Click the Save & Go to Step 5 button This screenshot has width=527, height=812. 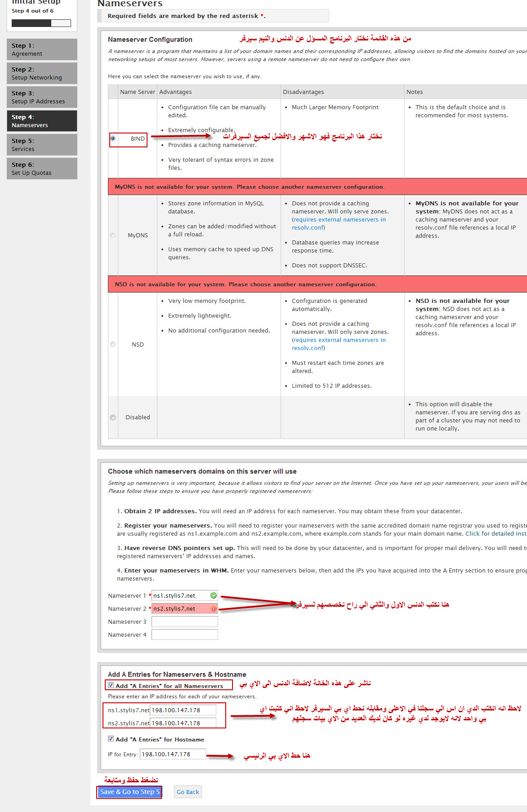[130, 792]
